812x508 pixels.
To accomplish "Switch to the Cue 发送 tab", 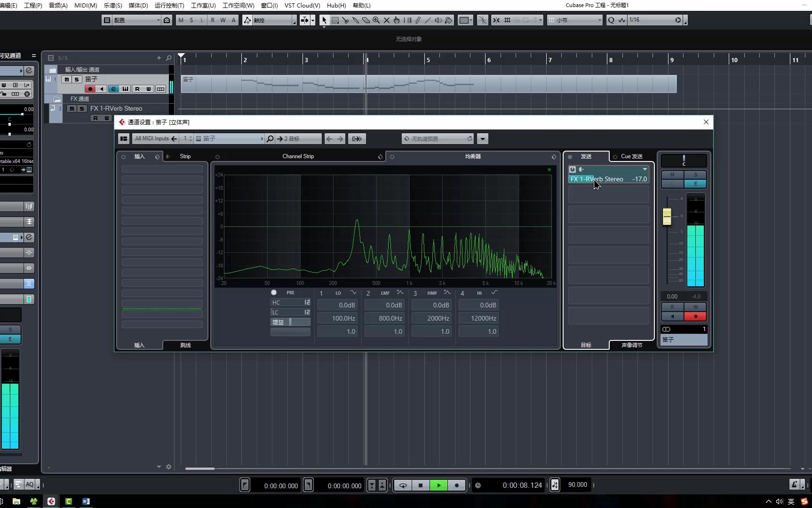I will tap(631, 156).
